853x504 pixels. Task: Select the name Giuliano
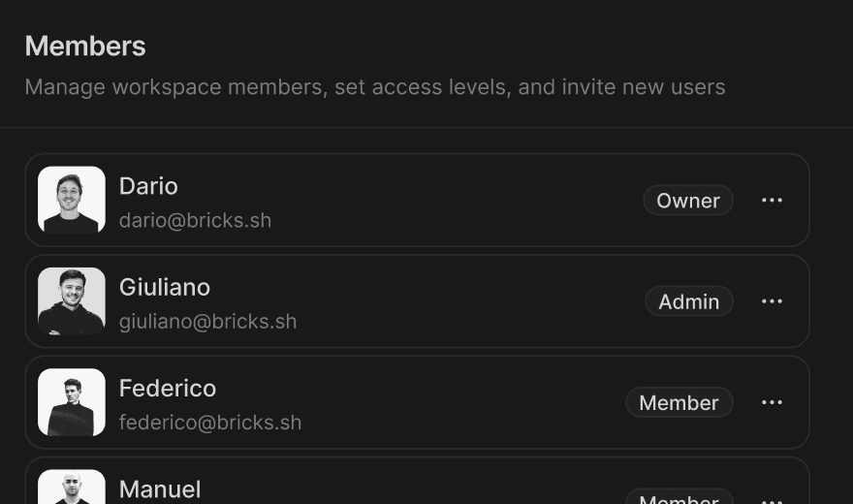point(165,287)
